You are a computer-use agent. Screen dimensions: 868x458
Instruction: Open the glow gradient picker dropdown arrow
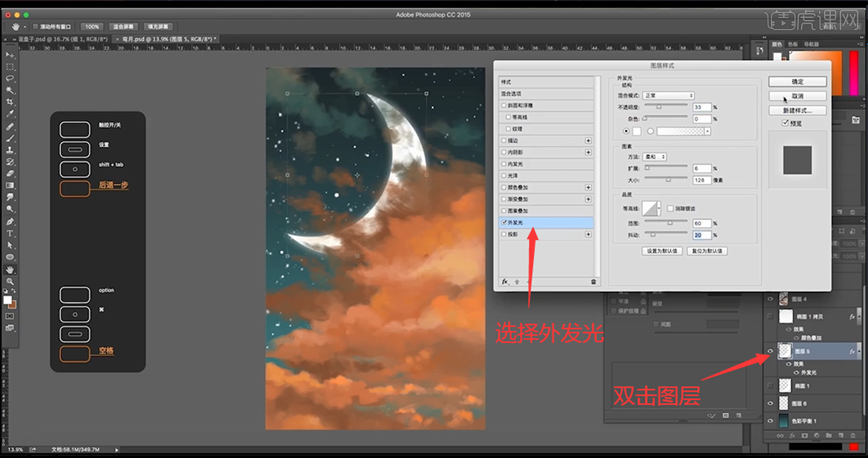708,131
